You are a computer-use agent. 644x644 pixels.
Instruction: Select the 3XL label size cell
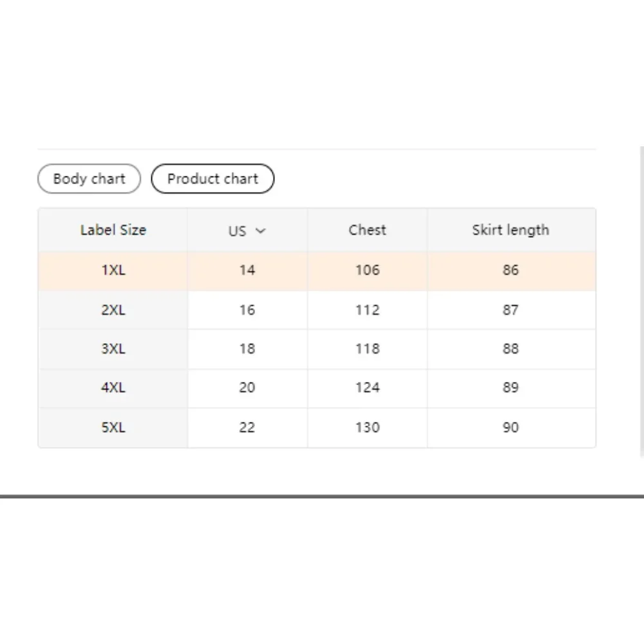(x=113, y=349)
